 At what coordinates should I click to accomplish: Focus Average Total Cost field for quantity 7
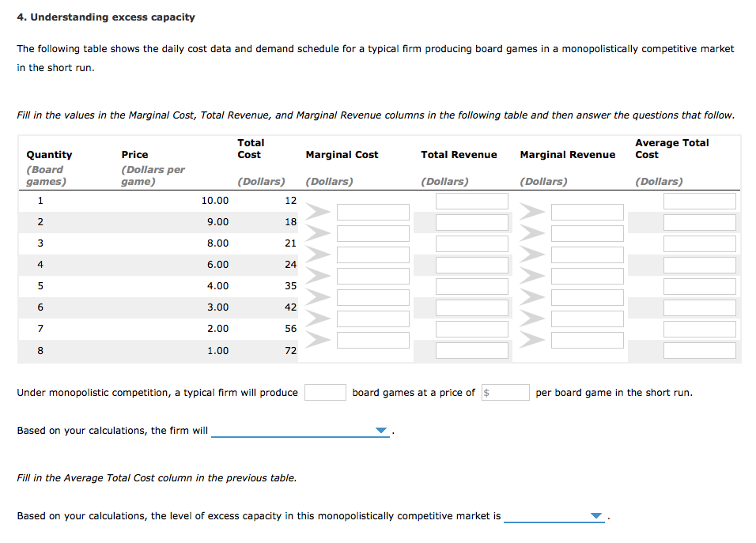[x=699, y=329]
